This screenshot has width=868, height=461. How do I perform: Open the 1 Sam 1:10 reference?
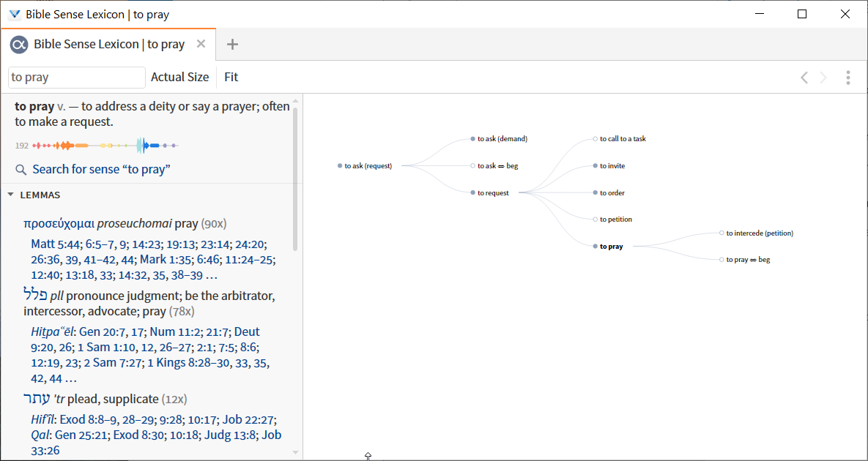pyautogui.click(x=110, y=348)
